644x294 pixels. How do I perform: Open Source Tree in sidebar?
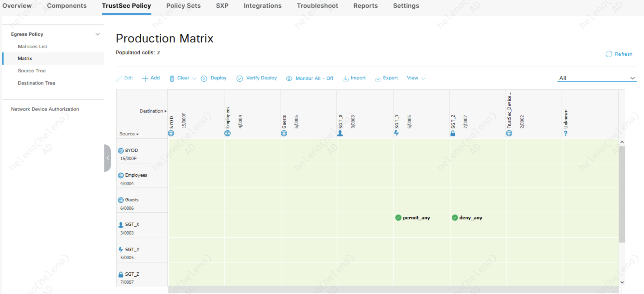[32, 71]
